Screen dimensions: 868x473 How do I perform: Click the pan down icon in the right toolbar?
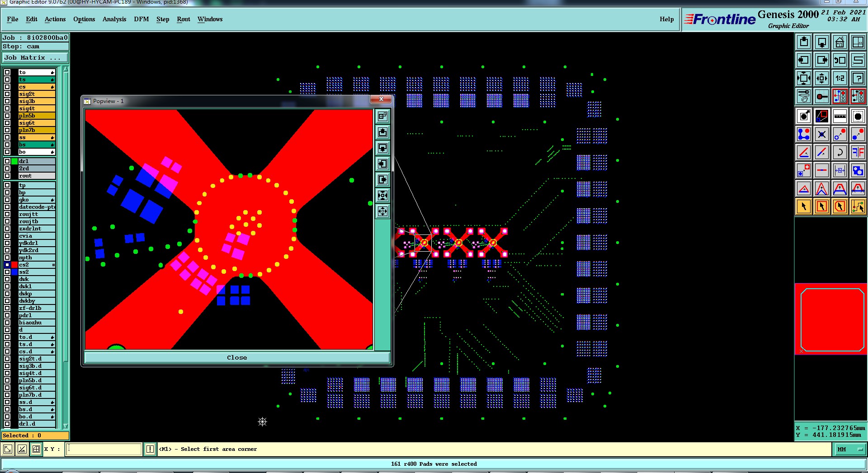click(x=822, y=42)
